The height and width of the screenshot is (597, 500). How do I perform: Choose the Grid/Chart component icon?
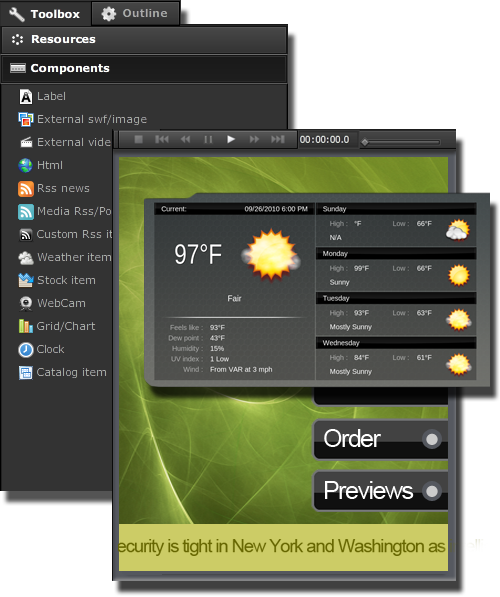click(26, 326)
